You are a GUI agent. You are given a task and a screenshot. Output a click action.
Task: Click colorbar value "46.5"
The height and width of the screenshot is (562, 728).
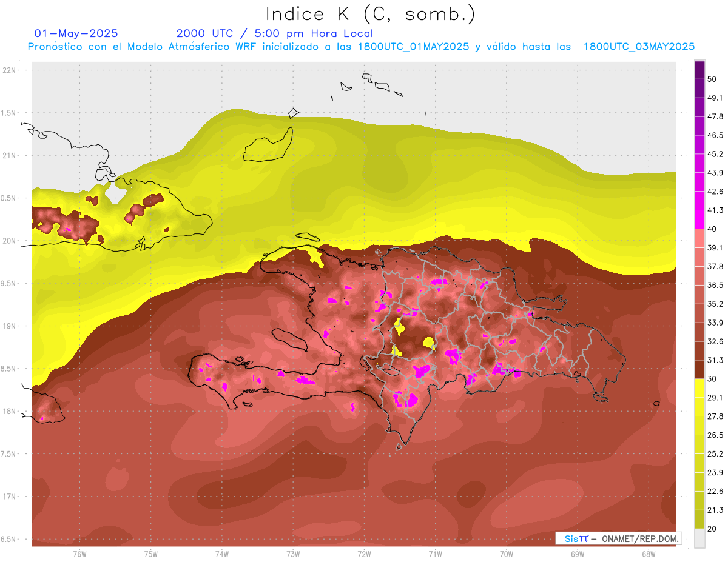(x=715, y=135)
